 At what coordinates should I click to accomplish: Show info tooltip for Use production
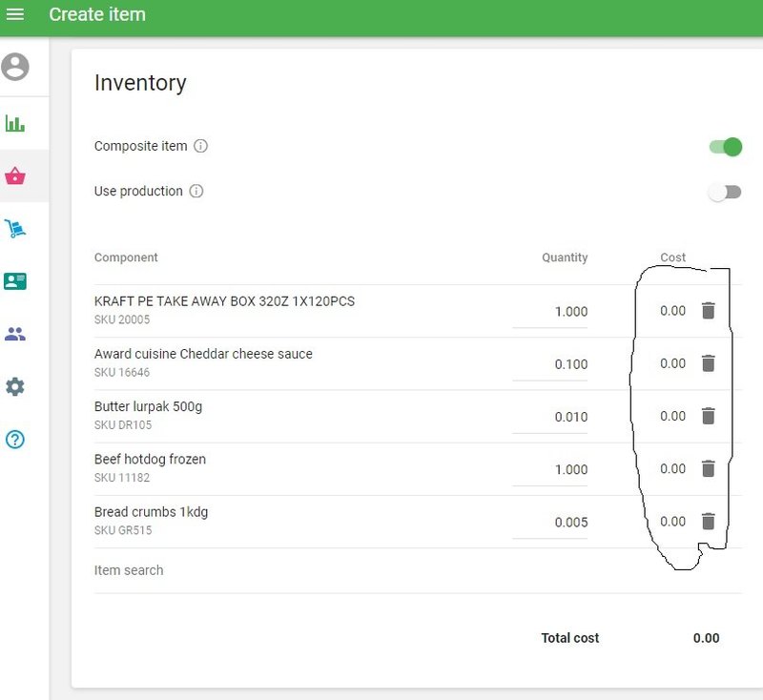(196, 192)
